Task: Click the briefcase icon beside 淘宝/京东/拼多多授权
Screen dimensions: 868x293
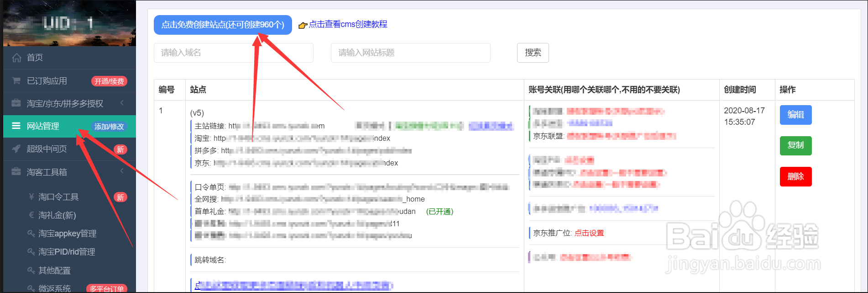Action: [16, 103]
